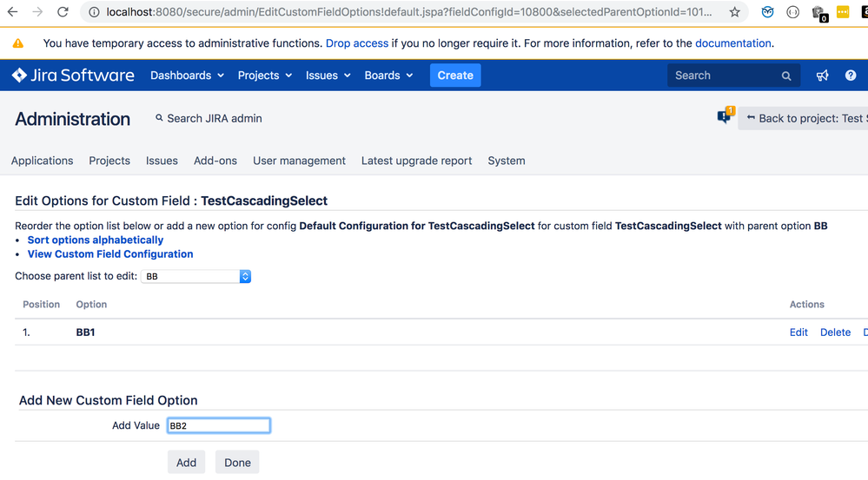Screen dimensions: 868x480
Task: Open the Issues dropdown in header
Action: 328,76
